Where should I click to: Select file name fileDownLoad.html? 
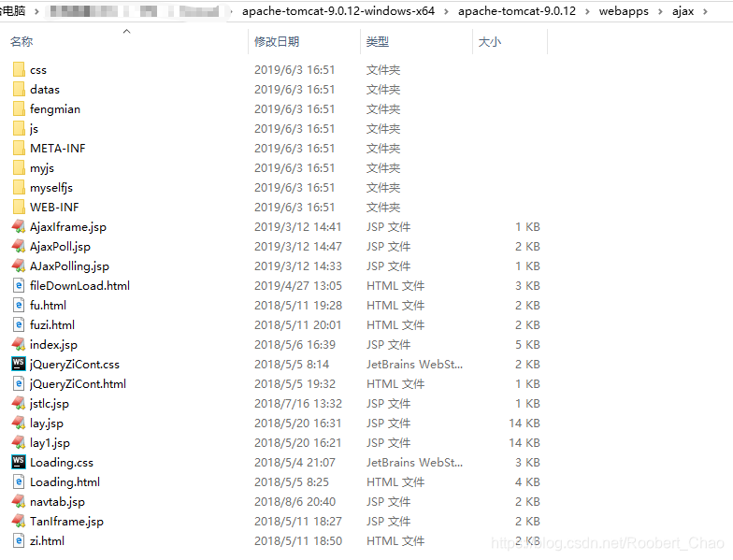tap(80, 286)
